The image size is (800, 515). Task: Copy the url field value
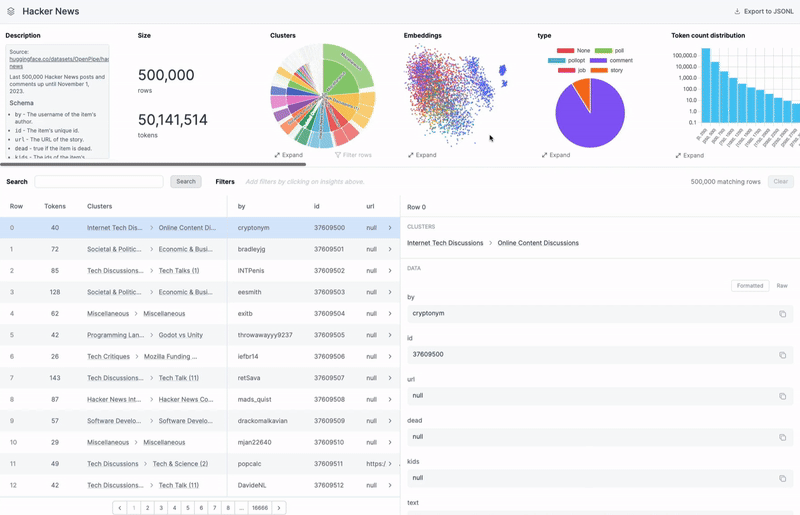point(782,396)
